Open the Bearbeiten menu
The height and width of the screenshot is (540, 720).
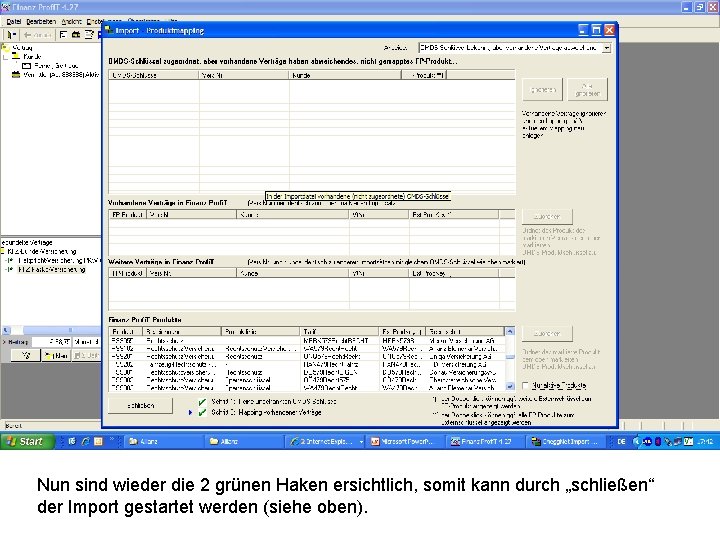point(40,22)
